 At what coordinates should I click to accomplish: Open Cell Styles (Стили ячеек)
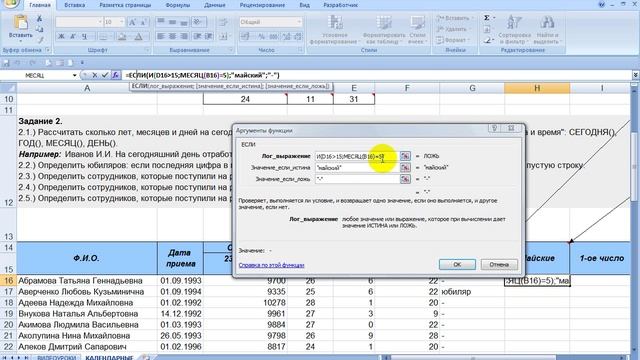418,30
